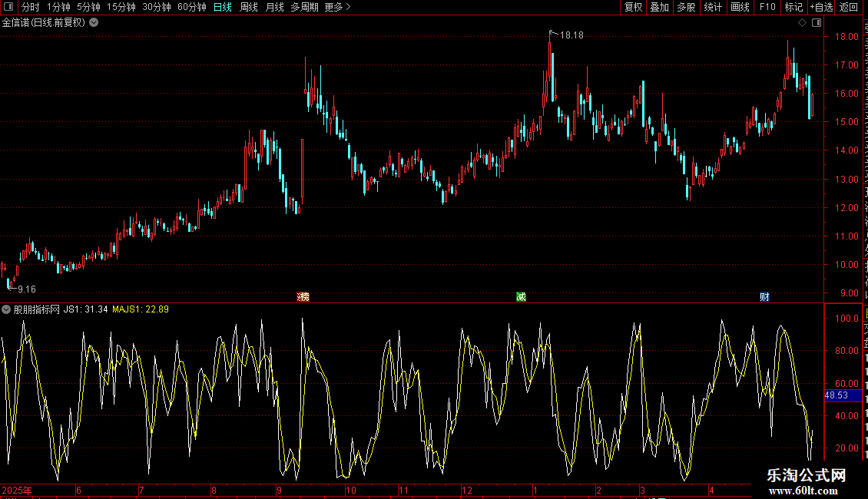The height and width of the screenshot is (499, 868).
Task: Click the 股朋指标网 indicator name
Action: (x=37, y=309)
